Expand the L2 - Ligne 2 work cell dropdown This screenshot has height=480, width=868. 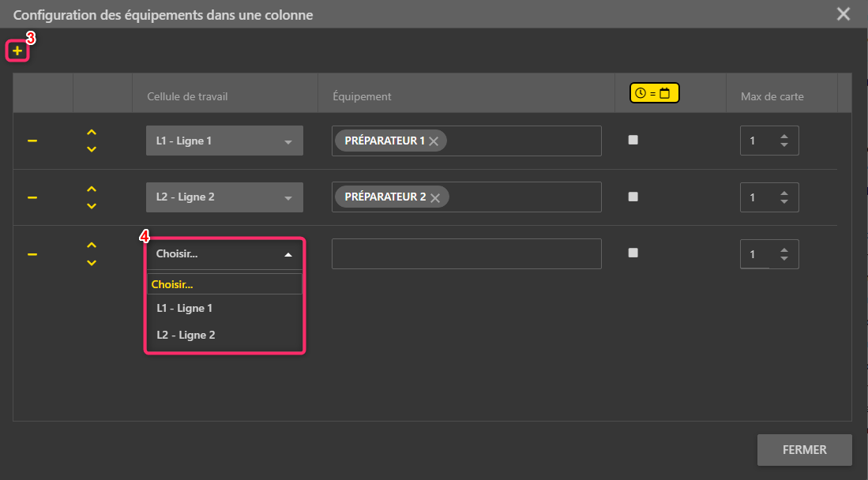point(224,197)
